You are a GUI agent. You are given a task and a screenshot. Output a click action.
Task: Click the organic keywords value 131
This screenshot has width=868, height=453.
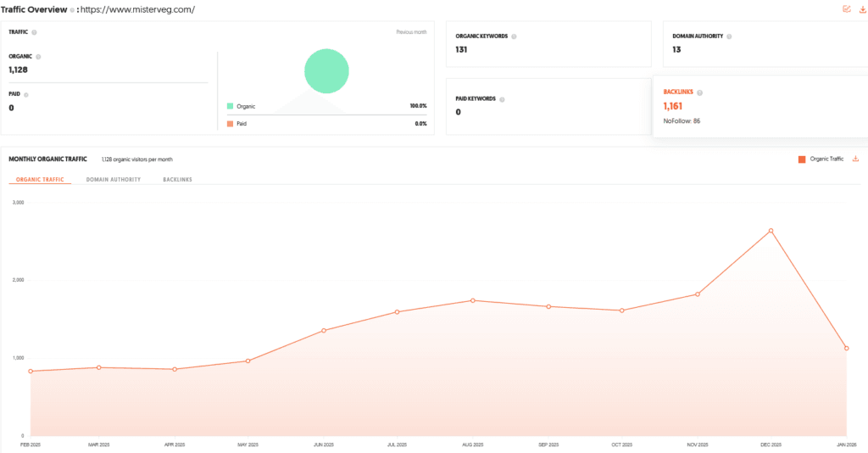pos(461,49)
